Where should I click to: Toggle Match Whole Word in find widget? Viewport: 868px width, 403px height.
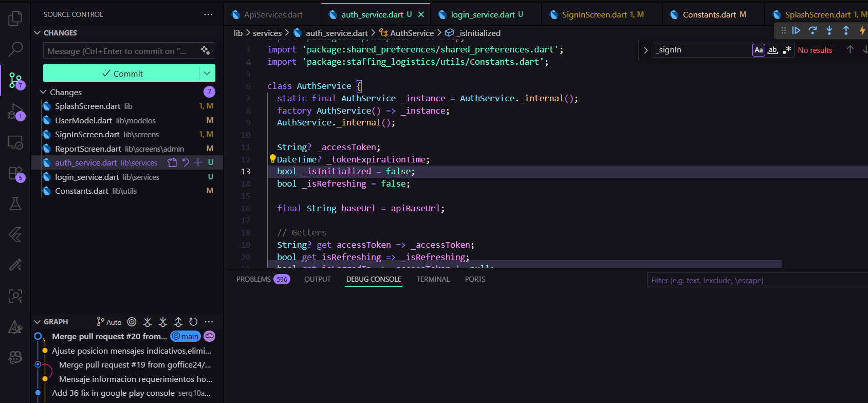(x=772, y=50)
